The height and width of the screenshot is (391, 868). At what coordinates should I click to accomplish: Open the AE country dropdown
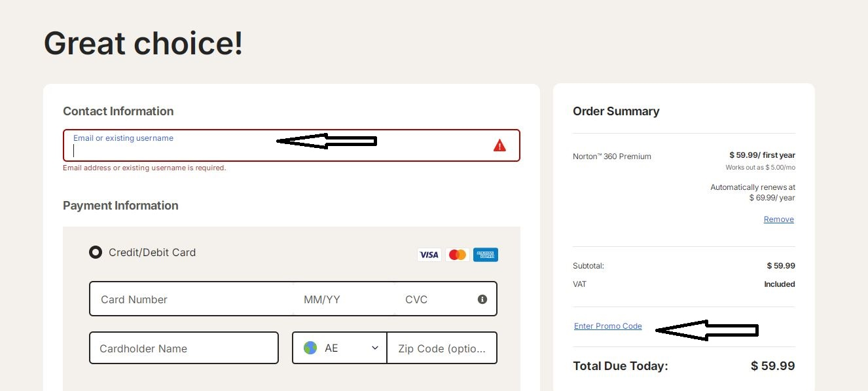click(x=340, y=348)
